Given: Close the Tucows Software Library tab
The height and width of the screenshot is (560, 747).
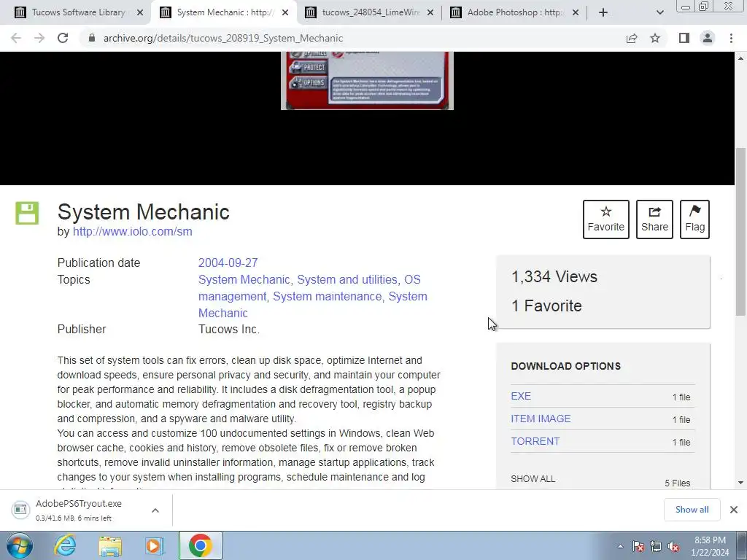Looking at the screenshot, I should 140,12.
